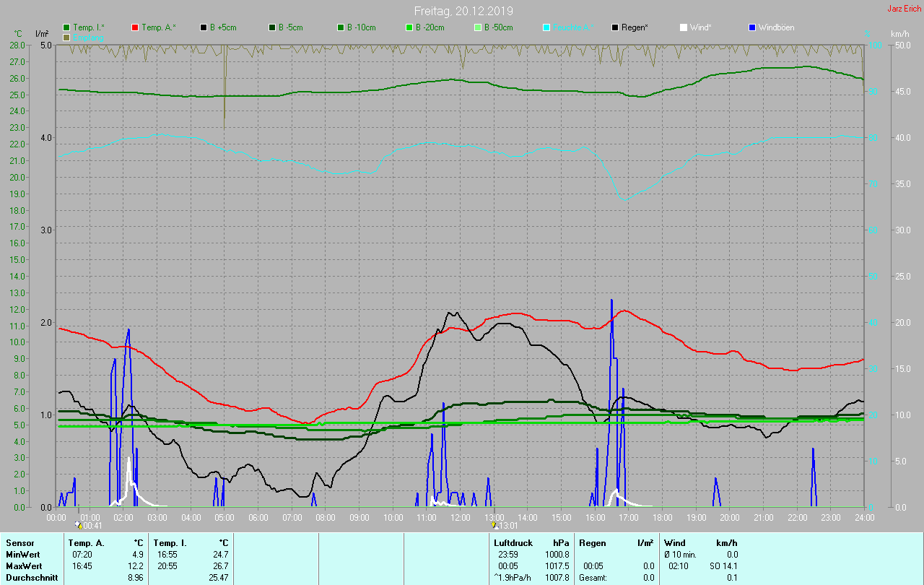924x585 pixels.
Task: Click the Jarz Erich label
Action: coord(904,9)
